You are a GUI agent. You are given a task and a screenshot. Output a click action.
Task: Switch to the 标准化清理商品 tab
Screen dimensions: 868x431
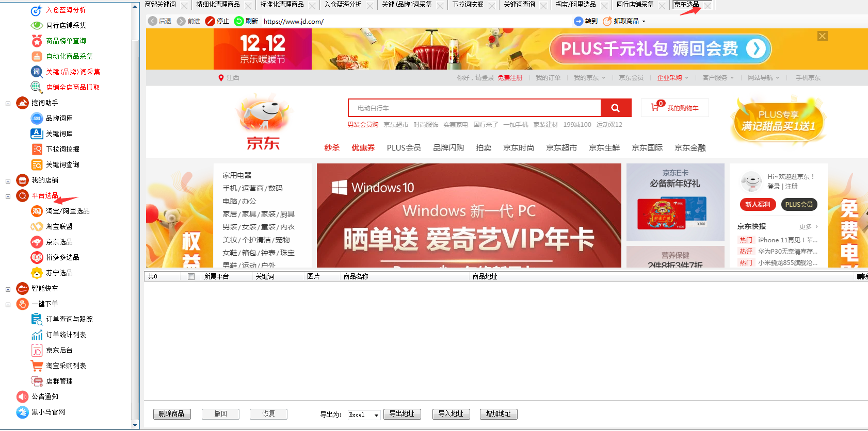click(x=282, y=4)
